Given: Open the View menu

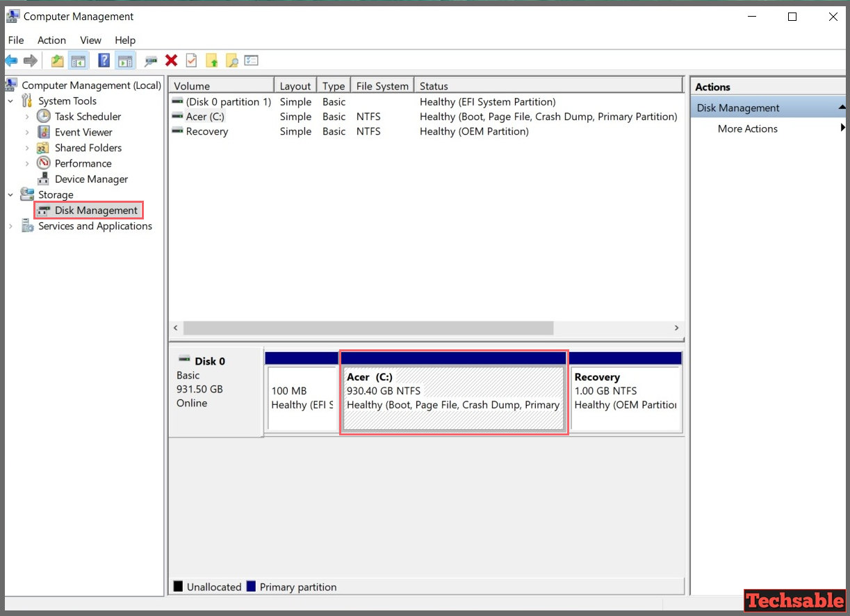Looking at the screenshot, I should click(90, 40).
